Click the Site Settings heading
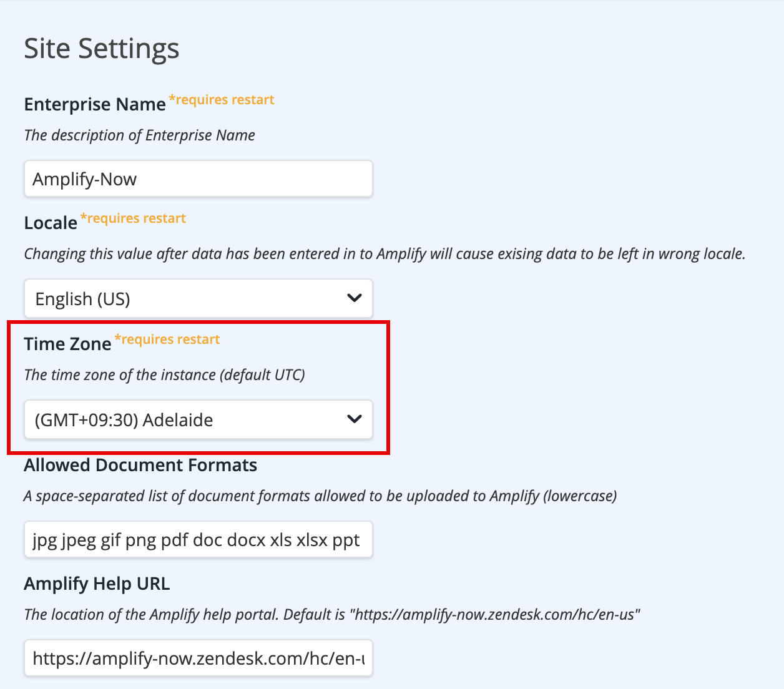The width and height of the screenshot is (784, 689). pyautogui.click(x=102, y=49)
